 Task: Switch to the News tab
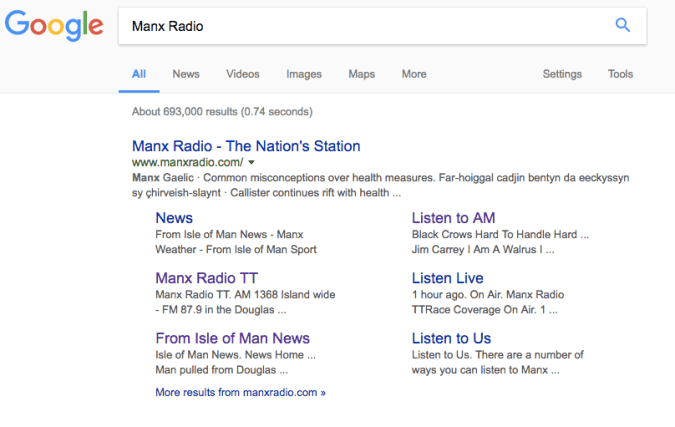(186, 74)
